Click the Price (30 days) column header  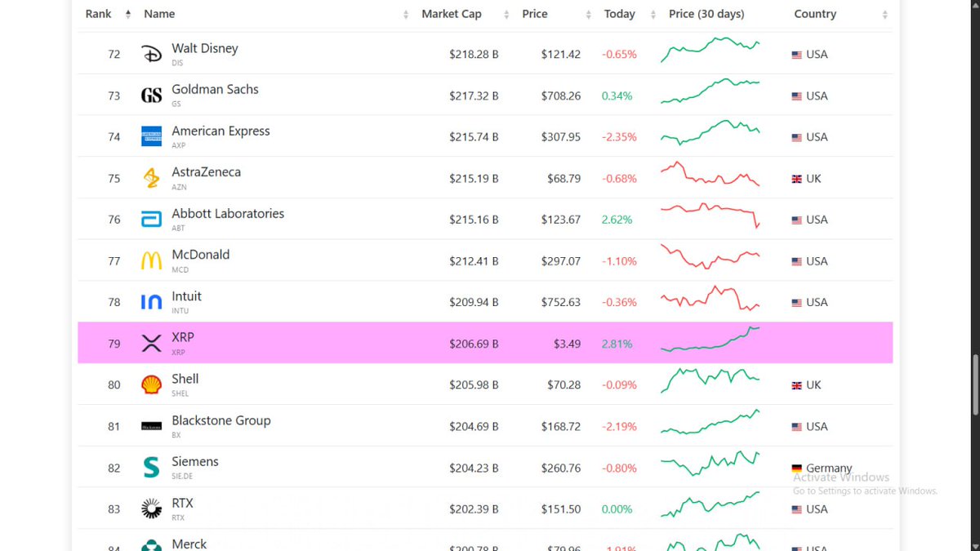point(706,14)
